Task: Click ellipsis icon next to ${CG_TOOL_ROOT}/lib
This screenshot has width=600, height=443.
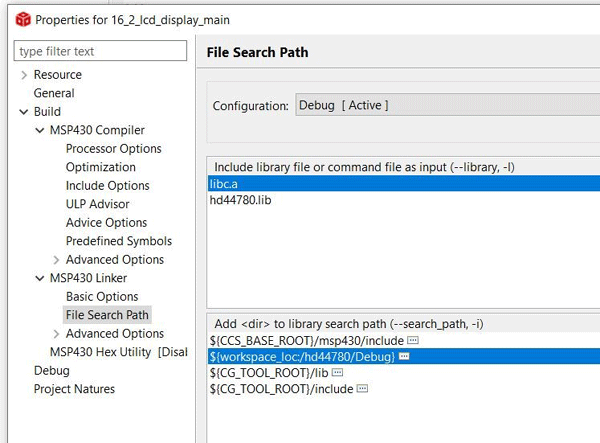Action: [x=338, y=372]
